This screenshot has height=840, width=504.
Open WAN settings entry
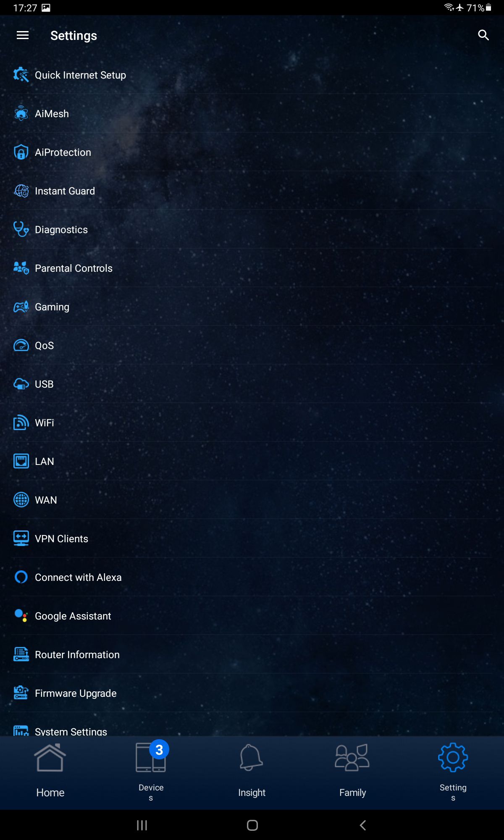tap(252, 500)
